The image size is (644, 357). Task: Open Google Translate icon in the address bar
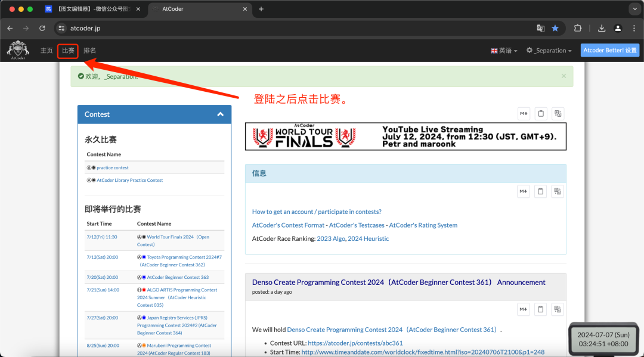tap(540, 28)
